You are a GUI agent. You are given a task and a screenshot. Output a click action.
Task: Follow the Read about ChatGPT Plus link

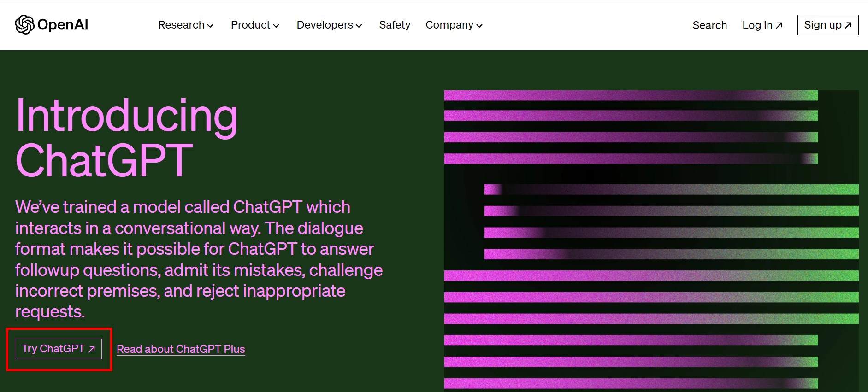point(181,349)
